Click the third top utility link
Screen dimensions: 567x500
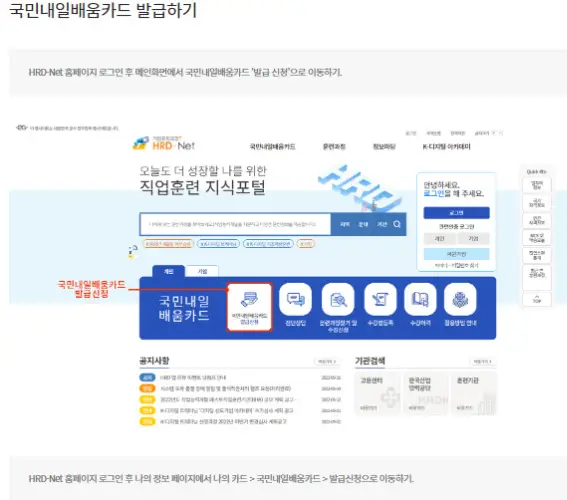pos(457,133)
